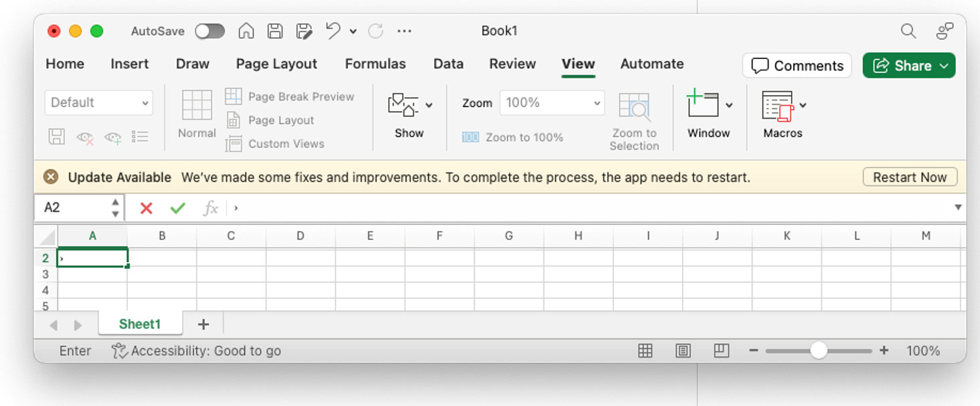Open the Automate ribbon tab
Image resolution: width=980 pixels, height=406 pixels.
tap(651, 64)
